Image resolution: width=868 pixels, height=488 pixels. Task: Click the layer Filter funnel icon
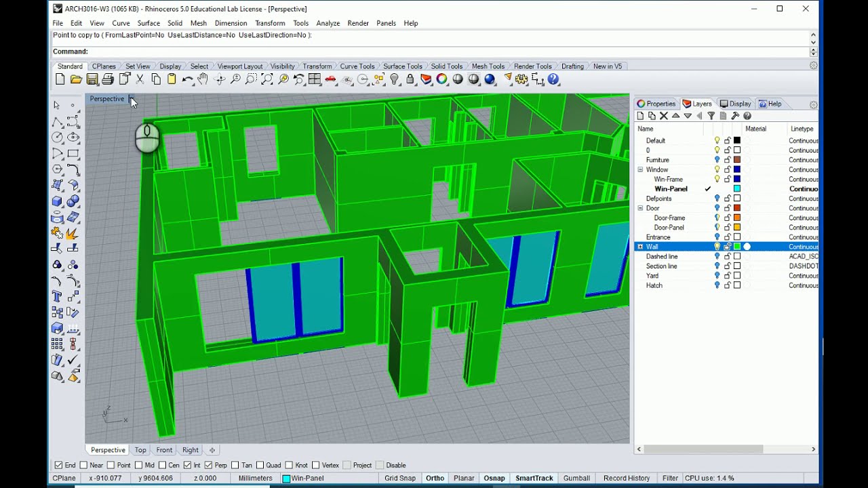coord(711,116)
